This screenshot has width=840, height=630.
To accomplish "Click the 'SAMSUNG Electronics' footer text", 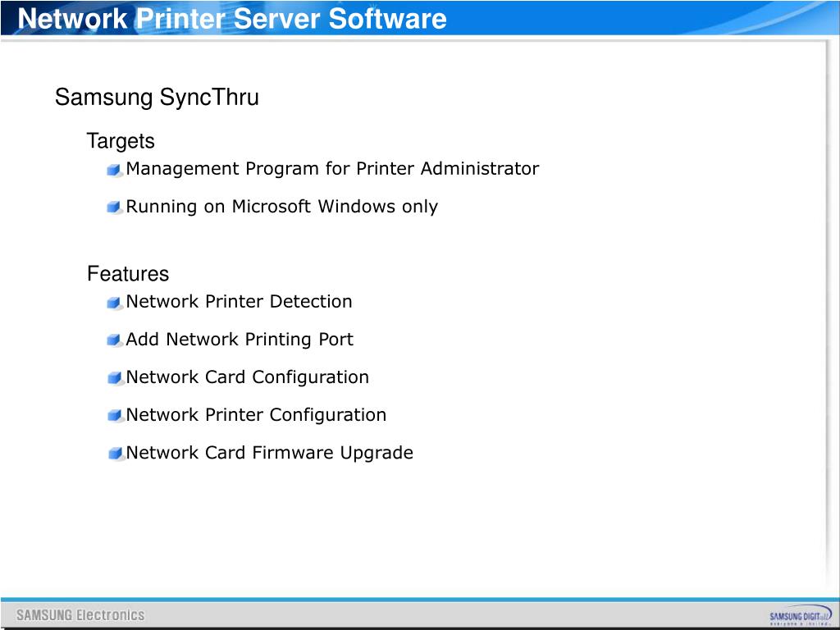I will [x=80, y=615].
